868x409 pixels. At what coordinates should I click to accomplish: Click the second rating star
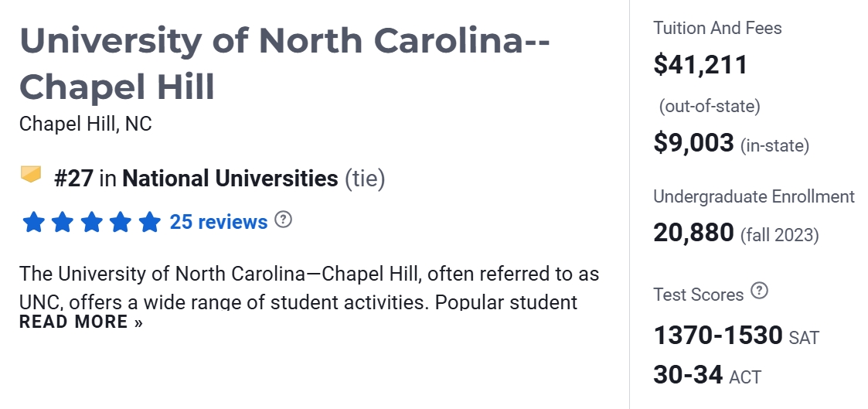(x=63, y=223)
